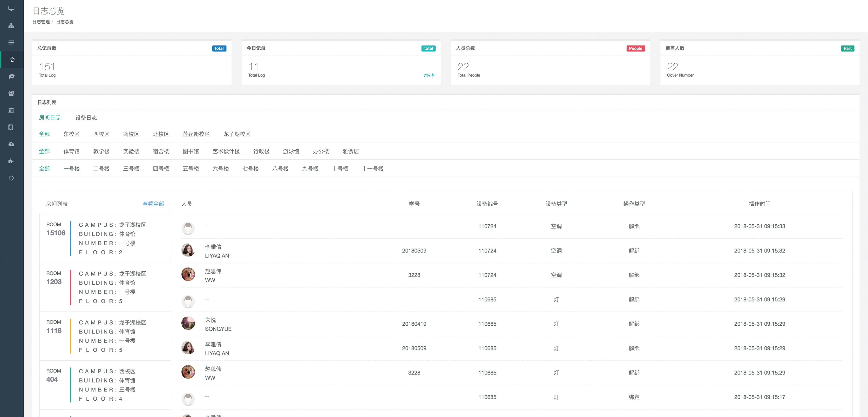This screenshot has height=417, width=868.
Task: Open settings gear icon in sidebar
Action: 12,178
